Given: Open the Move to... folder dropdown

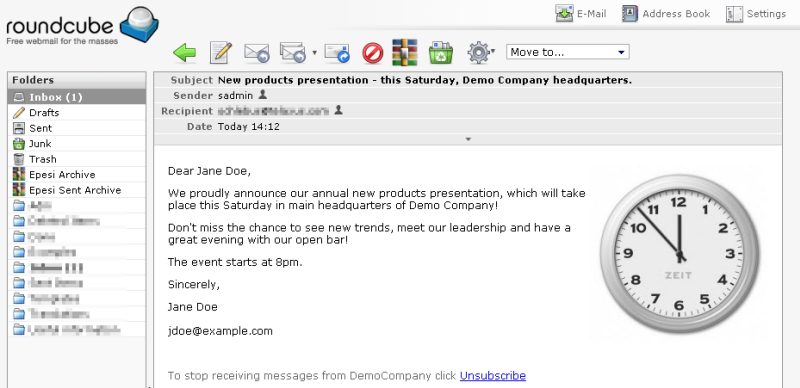Looking at the screenshot, I should [567, 52].
